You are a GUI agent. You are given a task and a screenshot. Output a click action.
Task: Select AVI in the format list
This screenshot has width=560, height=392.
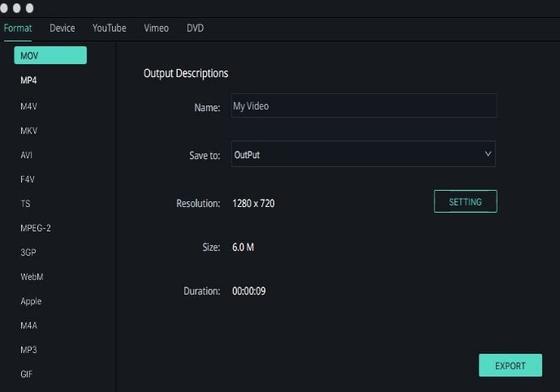pyautogui.click(x=26, y=155)
